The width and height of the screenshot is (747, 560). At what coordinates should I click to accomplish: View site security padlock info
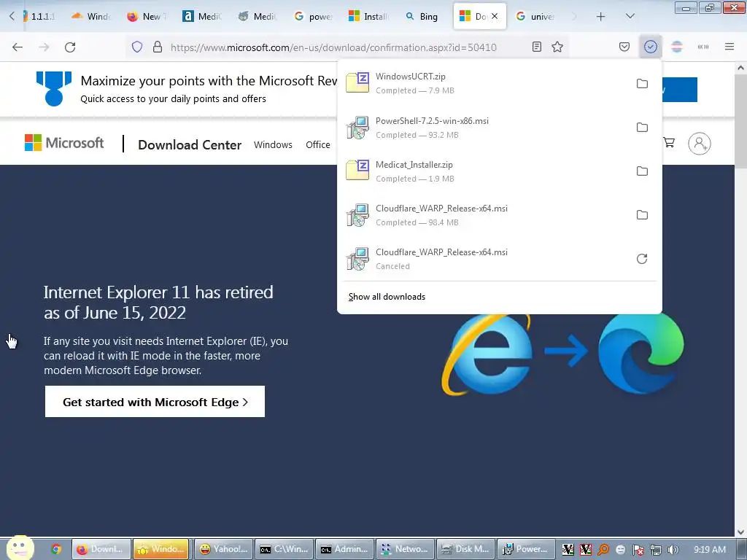pos(158,47)
